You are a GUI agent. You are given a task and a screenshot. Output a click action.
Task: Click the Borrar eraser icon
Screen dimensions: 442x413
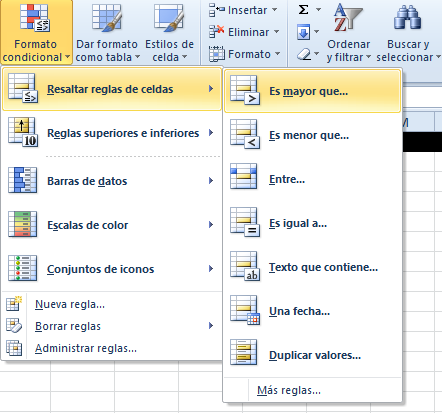[304, 54]
